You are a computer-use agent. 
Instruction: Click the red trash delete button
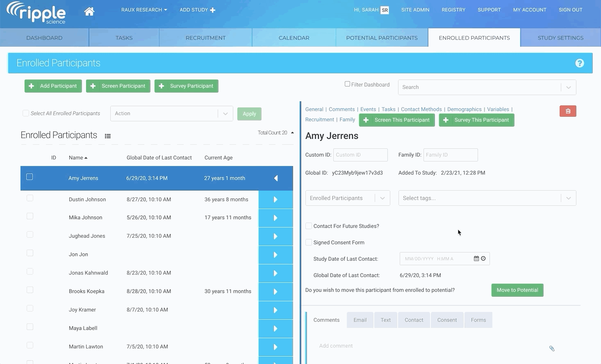[x=568, y=111]
